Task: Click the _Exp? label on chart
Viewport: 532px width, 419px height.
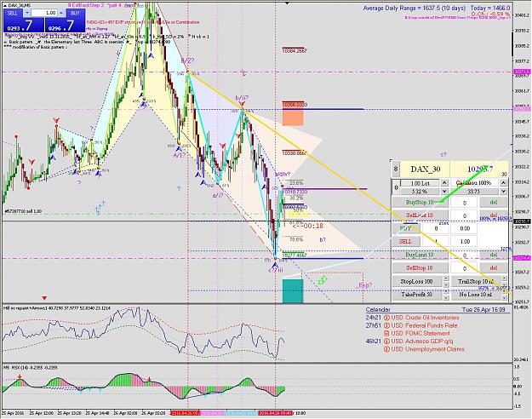Action: tap(363, 285)
